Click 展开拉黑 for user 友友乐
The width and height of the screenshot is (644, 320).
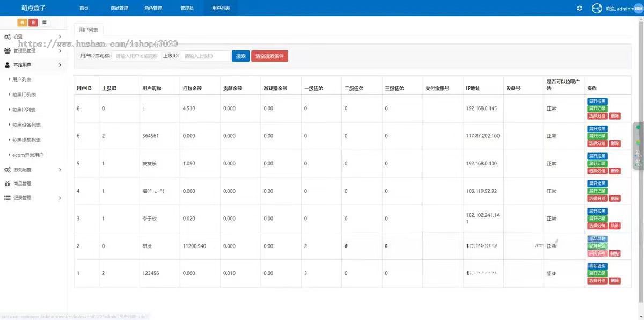(597, 156)
